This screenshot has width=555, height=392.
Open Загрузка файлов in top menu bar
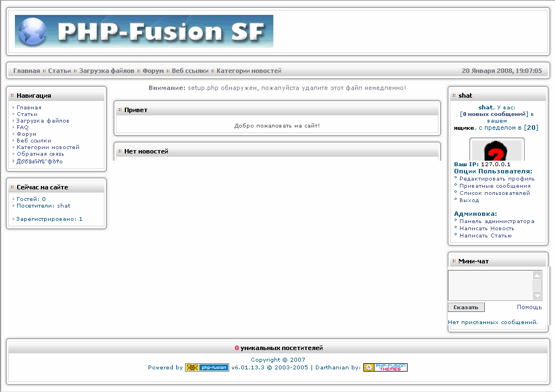pos(107,71)
